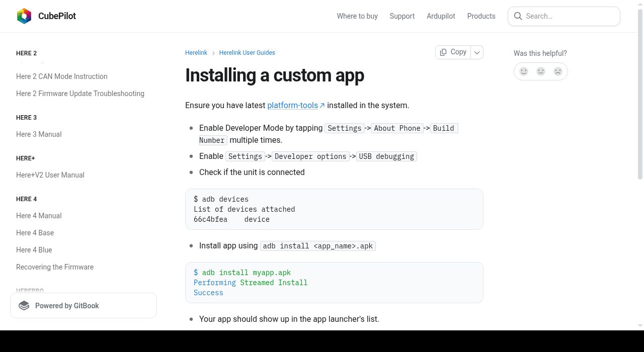Click 'Installing a custom app' heading
Image resolution: width=644 pixels, height=352 pixels.
point(274,75)
